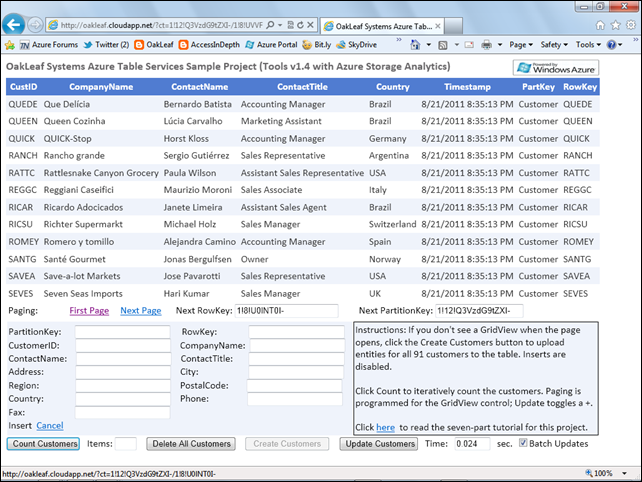Expand the command bar overflow chevron
The width and height of the screenshot is (642, 482).
pyautogui.click(x=635, y=40)
